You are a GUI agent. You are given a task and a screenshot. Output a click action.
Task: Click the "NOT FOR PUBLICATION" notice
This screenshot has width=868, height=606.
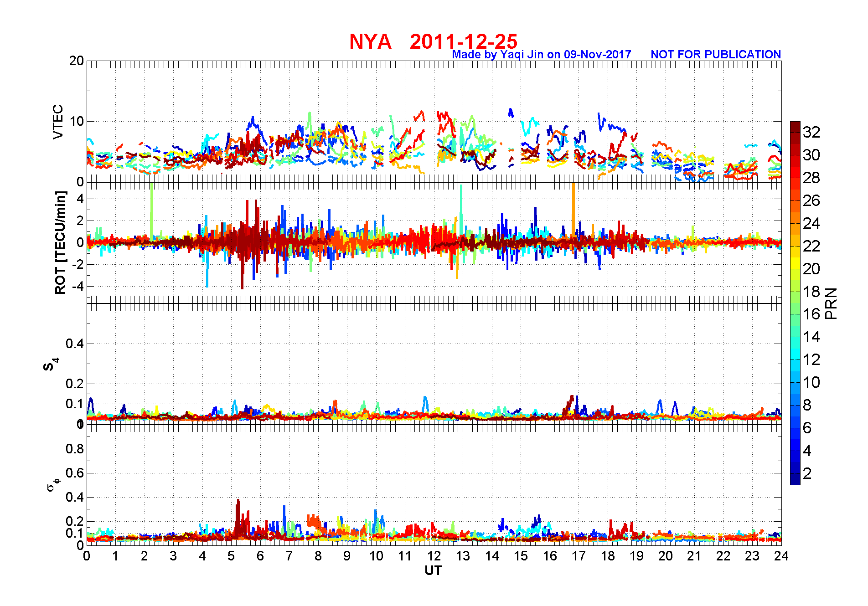[716, 54]
